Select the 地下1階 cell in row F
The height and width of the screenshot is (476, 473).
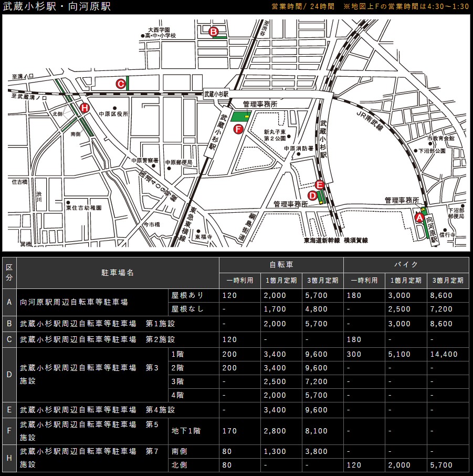tap(186, 431)
